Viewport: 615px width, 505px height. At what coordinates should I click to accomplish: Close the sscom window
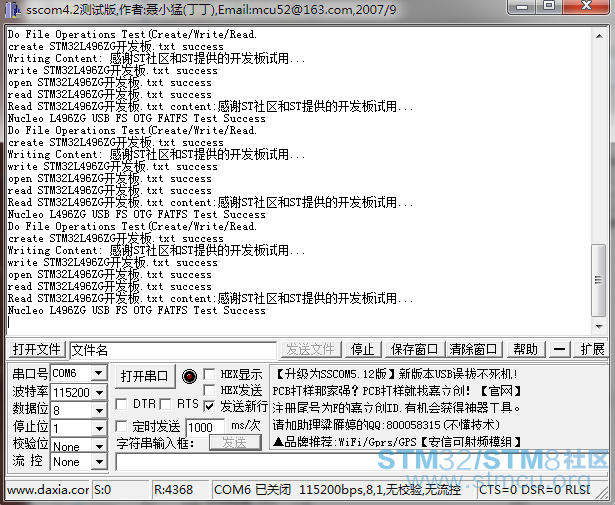(586, 6)
